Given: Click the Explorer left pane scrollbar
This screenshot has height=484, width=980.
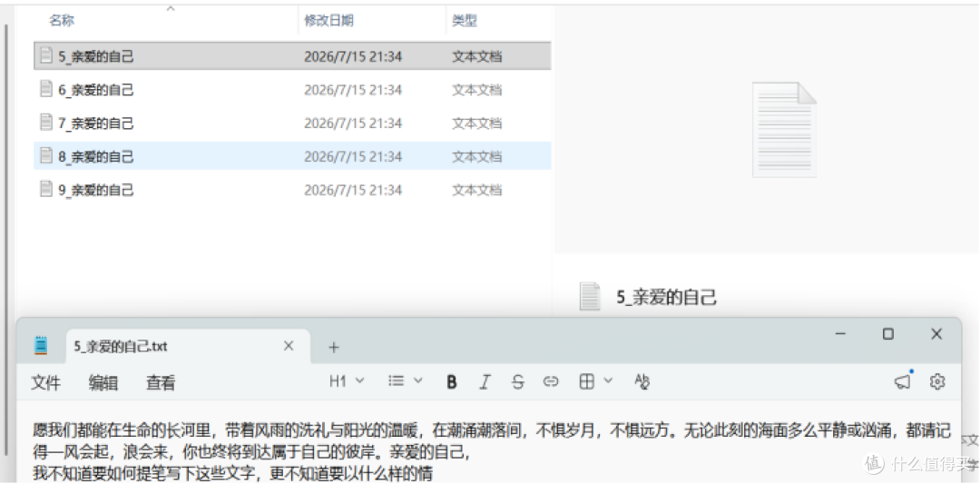Looking at the screenshot, I should pyautogui.click(x=7, y=238).
